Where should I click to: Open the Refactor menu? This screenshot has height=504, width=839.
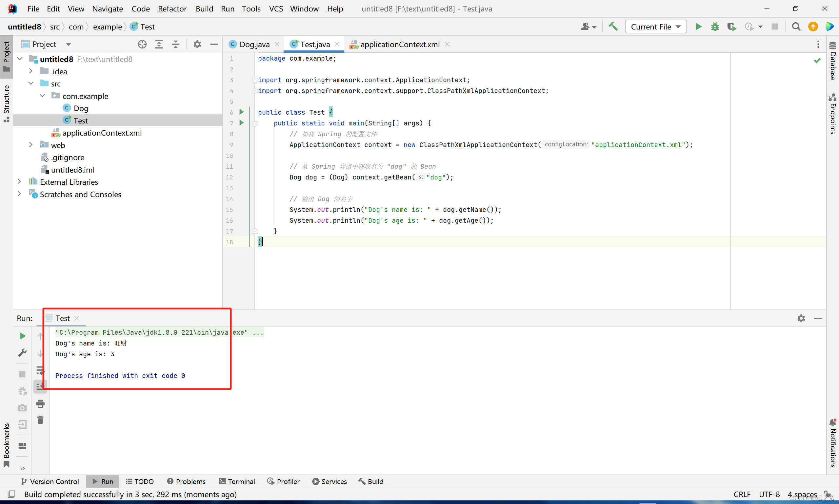(x=172, y=9)
